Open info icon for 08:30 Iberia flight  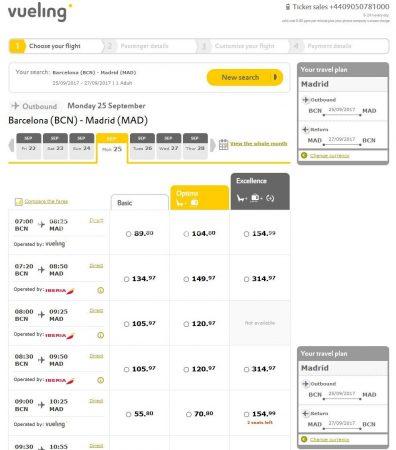coord(100,380)
